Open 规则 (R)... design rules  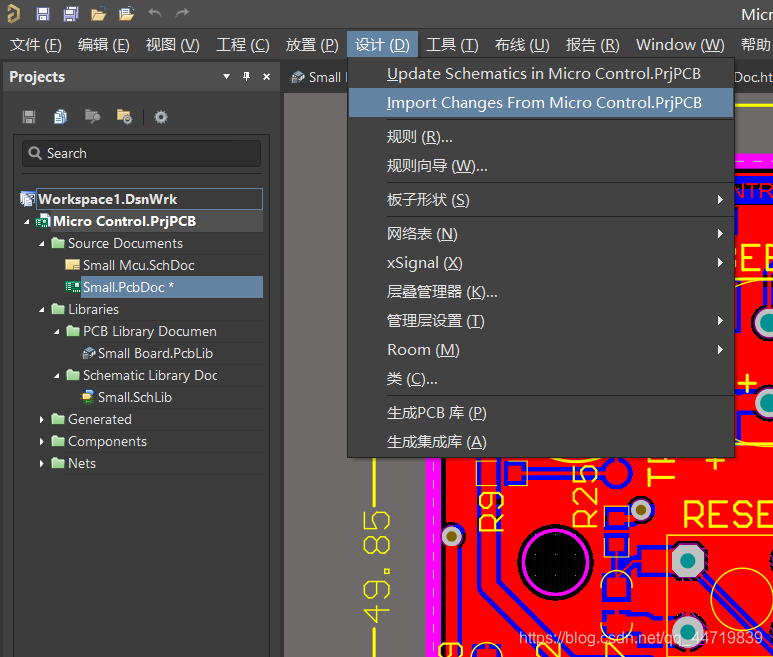[x=541, y=137]
